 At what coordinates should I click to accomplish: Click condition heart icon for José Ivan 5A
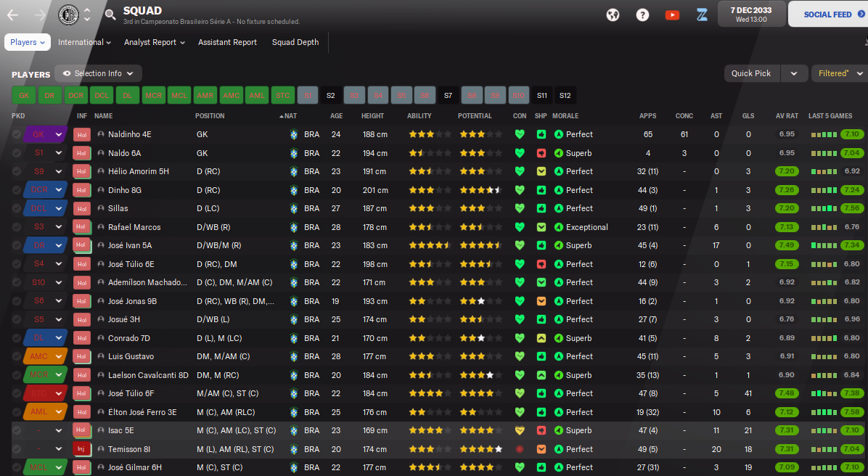(x=519, y=245)
